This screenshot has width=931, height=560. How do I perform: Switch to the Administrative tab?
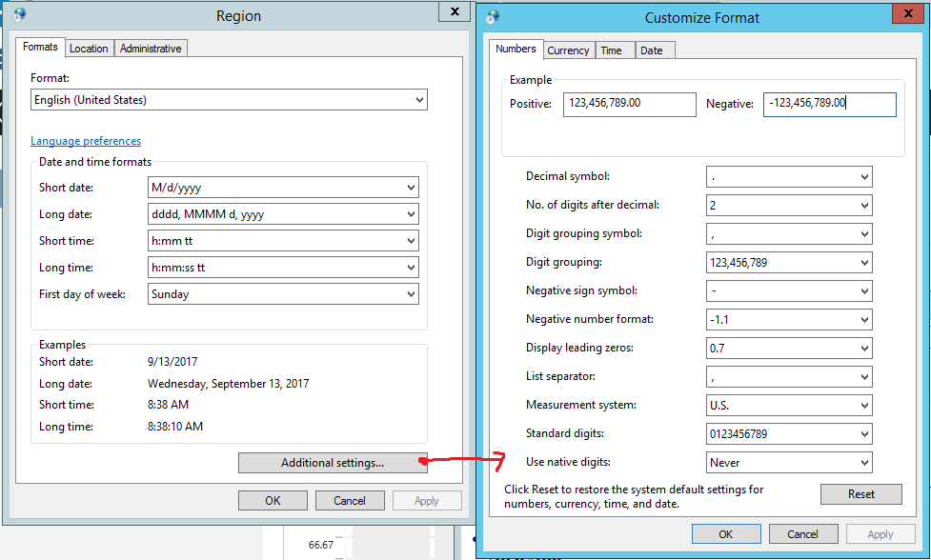point(151,49)
